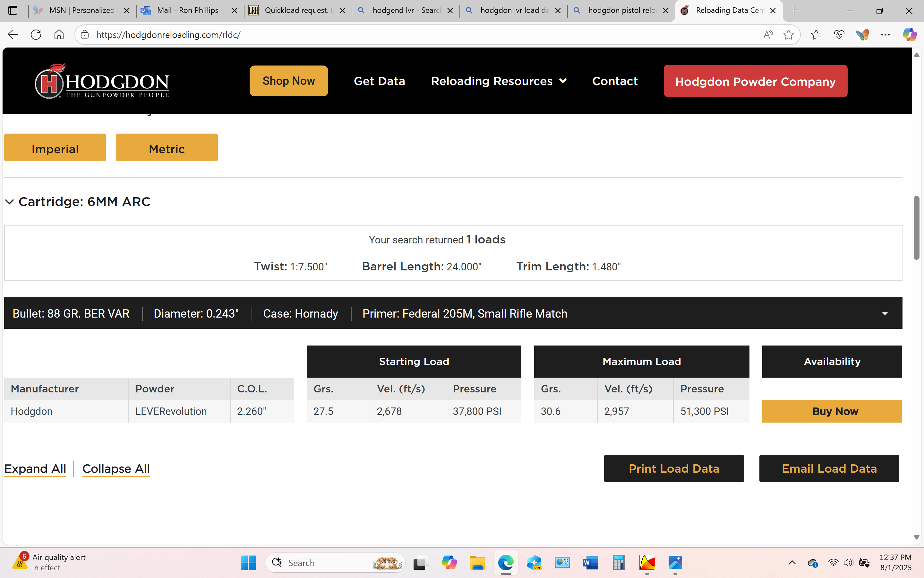
Task: Open the clock and date panel
Action: click(895, 562)
